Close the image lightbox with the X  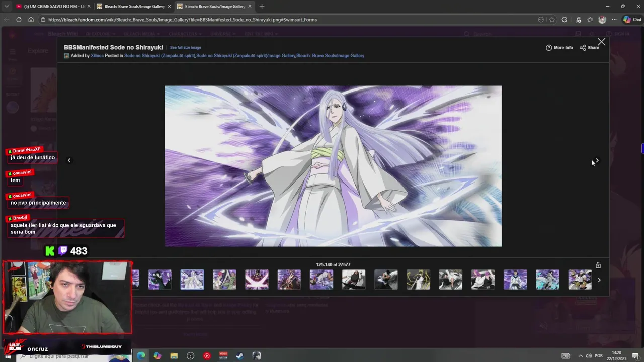click(601, 42)
